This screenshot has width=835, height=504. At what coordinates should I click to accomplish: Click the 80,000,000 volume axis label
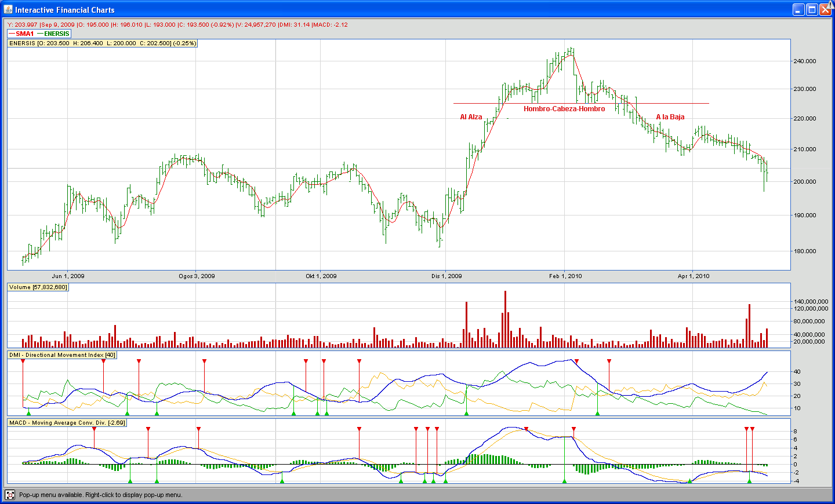pos(809,322)
